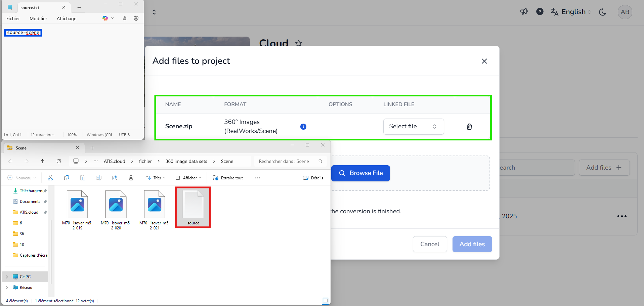Toggle the Détails pane in Explorer
Screen dimensions: 644x306
(x=313, y=178)
